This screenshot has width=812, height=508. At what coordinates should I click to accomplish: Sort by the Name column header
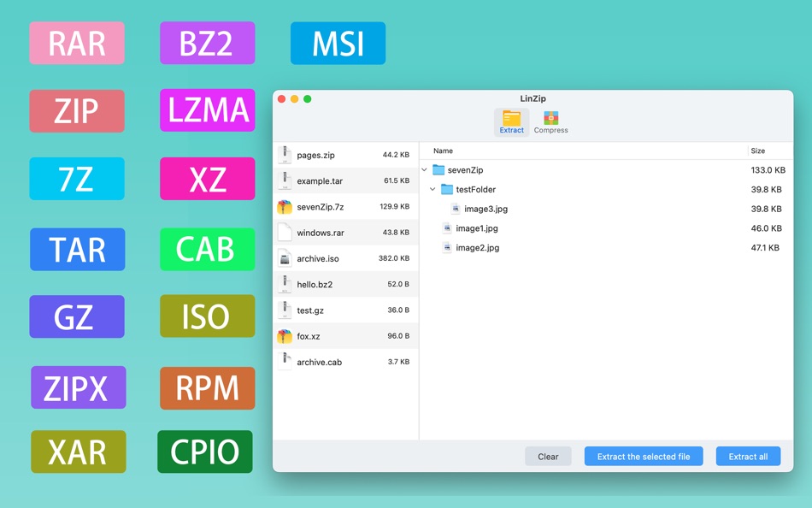pos(444,151)
